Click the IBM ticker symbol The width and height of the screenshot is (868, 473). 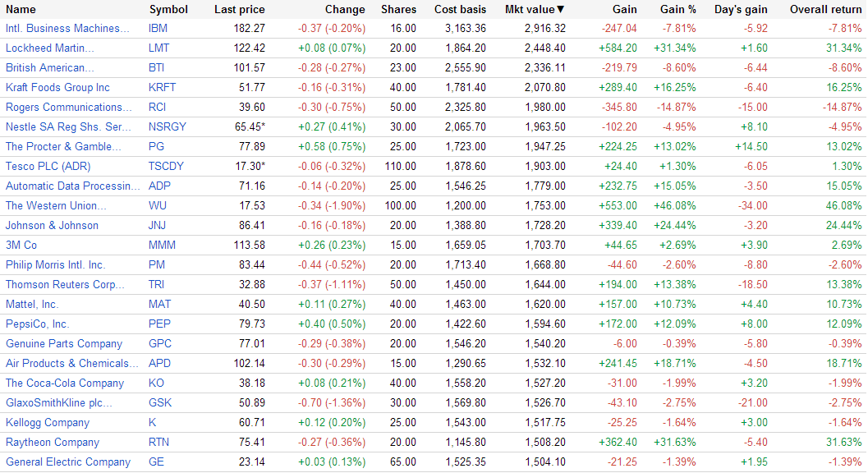click(158, 28)
